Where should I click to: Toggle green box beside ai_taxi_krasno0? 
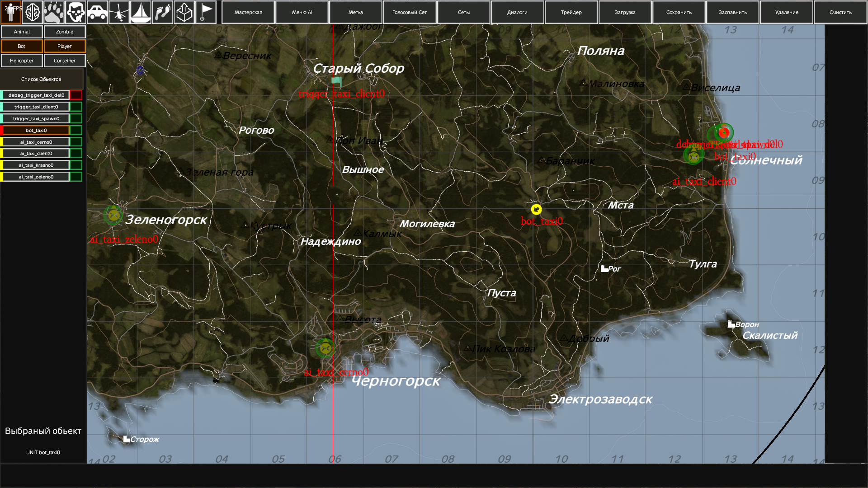point(76,165)
